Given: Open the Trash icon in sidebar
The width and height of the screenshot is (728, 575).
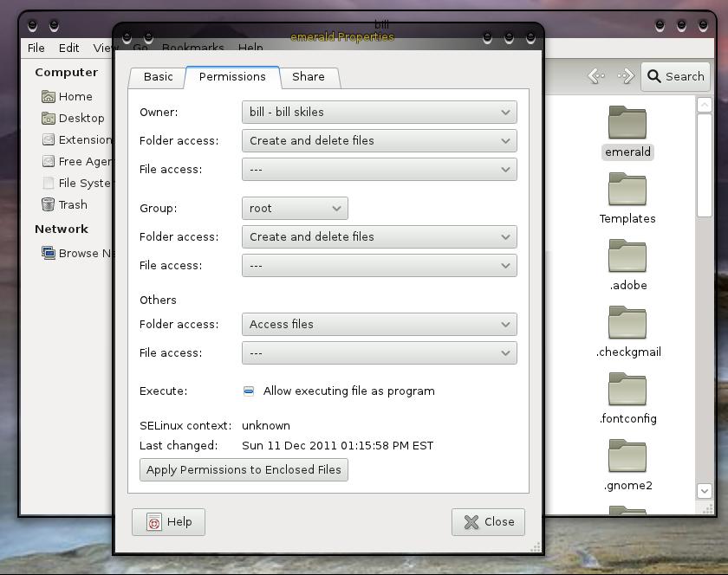Looking at the screenshot, I should [x=49, y=204].
